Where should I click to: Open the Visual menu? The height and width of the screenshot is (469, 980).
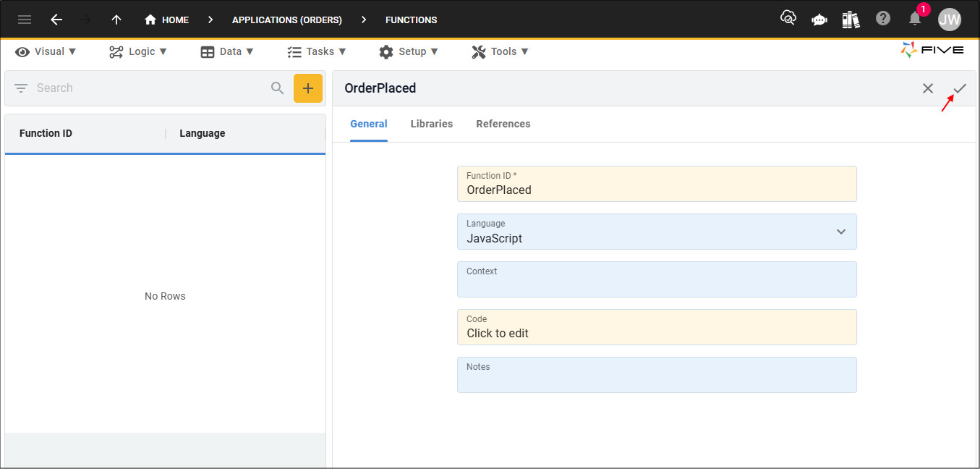46,51
